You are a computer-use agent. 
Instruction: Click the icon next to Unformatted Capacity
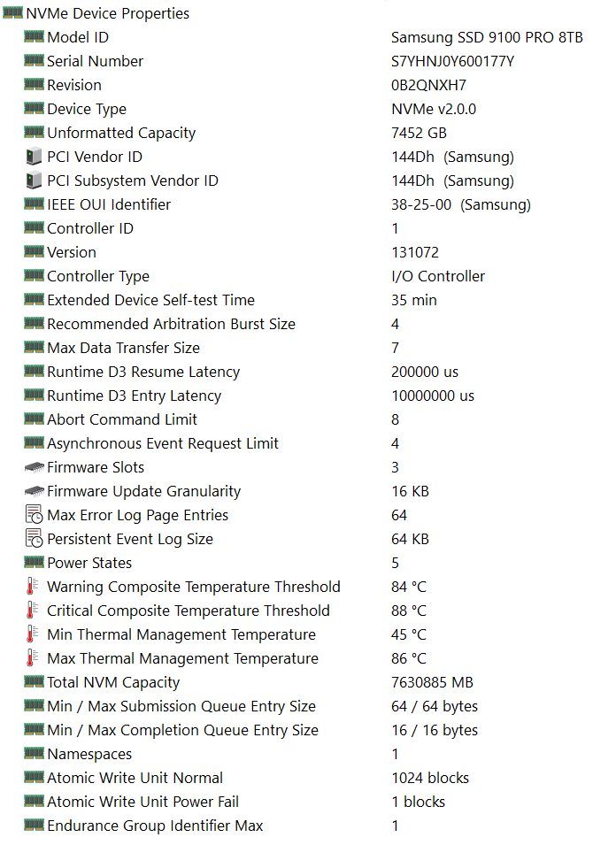34,132
